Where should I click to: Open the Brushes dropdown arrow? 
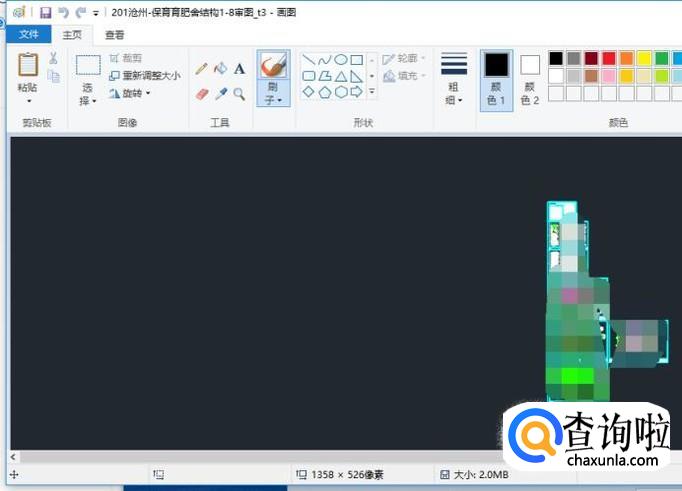tap(280, 101)
